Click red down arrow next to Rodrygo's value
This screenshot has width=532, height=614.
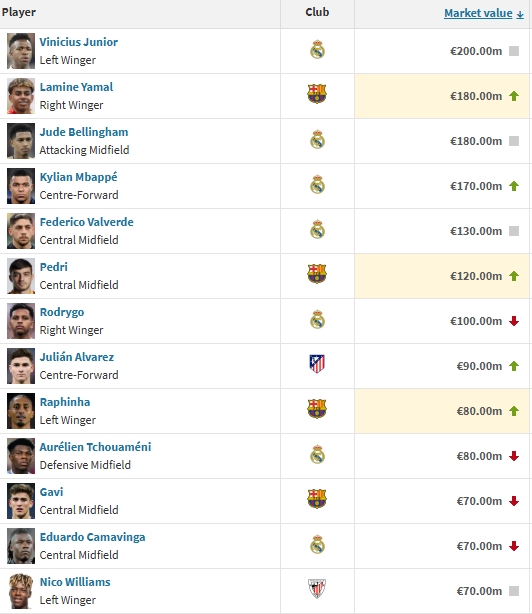point(514,321)
